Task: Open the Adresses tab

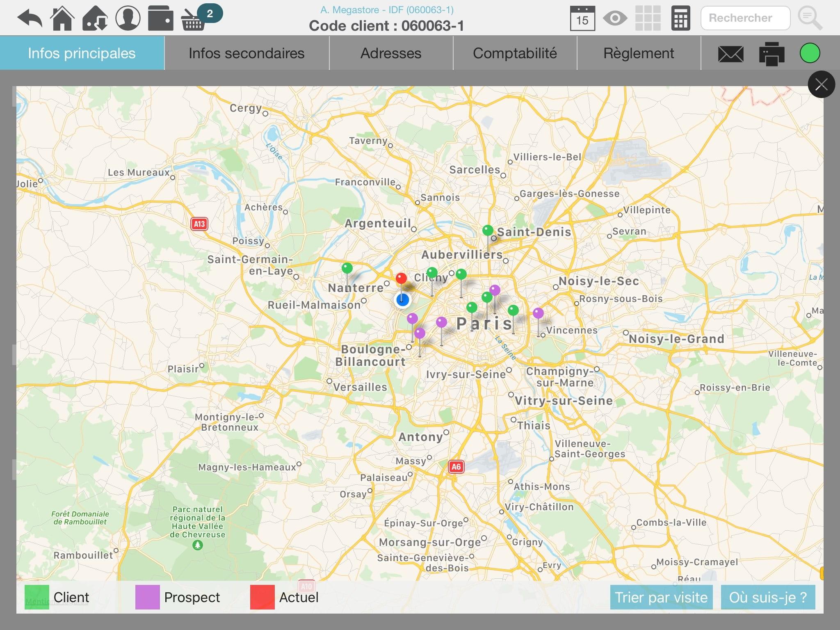Action: [391, 53]
